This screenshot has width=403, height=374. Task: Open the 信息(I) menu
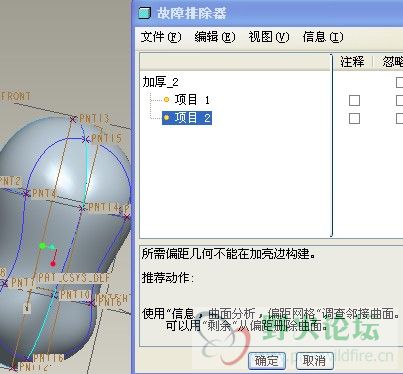[323, 37]
